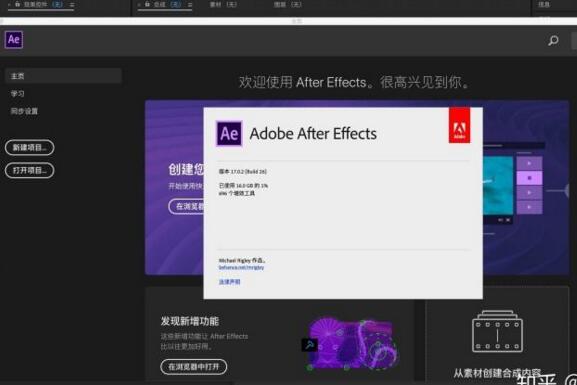Screen dimensions: 577x385
Task: Open the 合成 panel menu icon
Action: point(190,5)
